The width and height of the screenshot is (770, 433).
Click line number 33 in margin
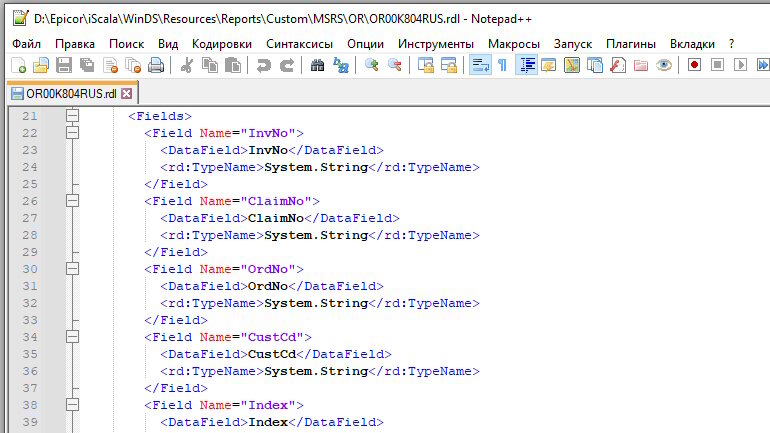(x=30, y=320)
